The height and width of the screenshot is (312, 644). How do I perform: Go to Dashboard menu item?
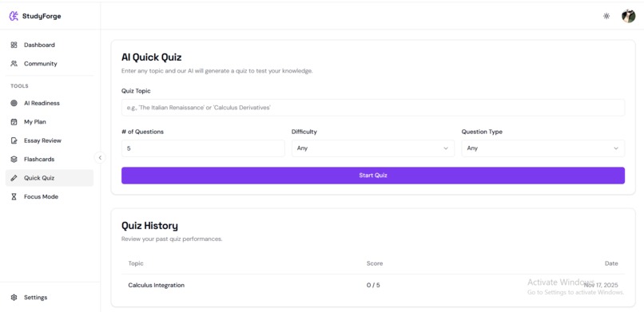click(x=39, y=45)
